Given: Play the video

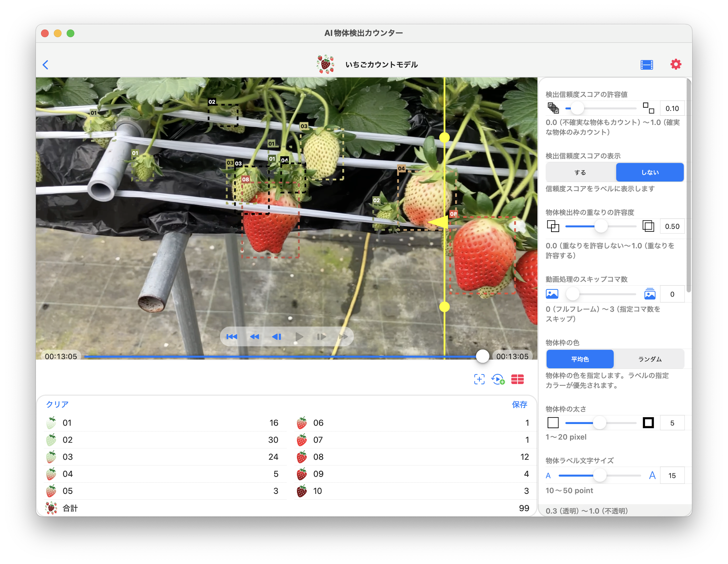Looking at the screenshot, I should (x=299, y=337).
